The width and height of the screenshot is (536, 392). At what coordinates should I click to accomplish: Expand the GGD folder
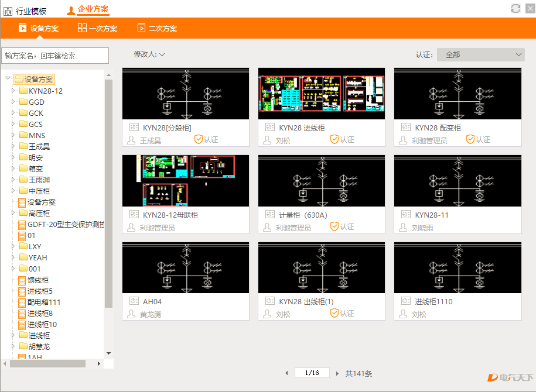tap(13, 102)
